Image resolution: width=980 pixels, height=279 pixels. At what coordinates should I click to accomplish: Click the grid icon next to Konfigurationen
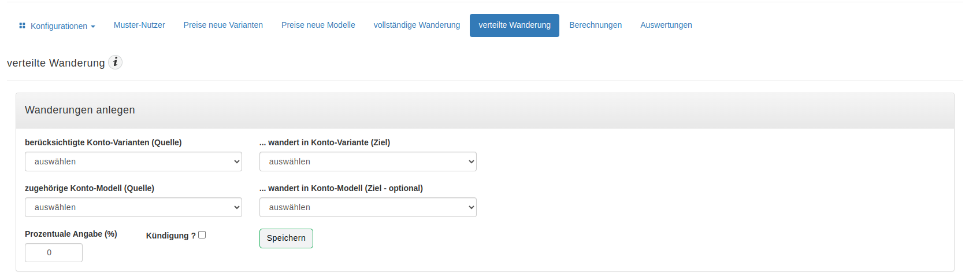pyautogui.click(x=22, y=25)
